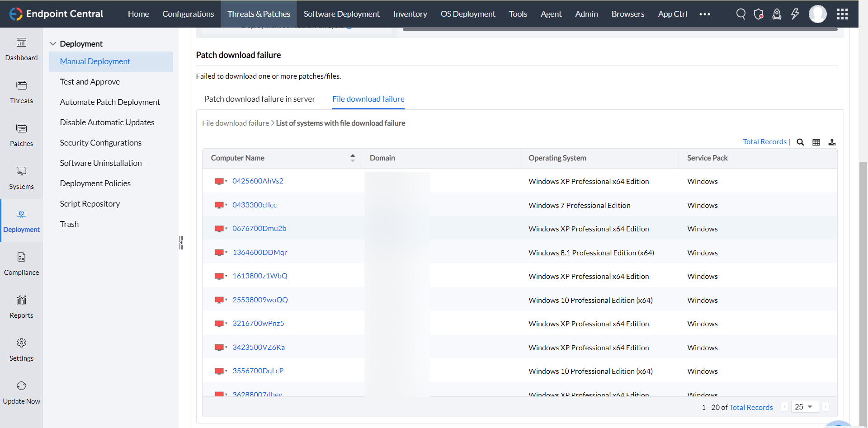Go to Threats in left sidebar

click(21, 92)
